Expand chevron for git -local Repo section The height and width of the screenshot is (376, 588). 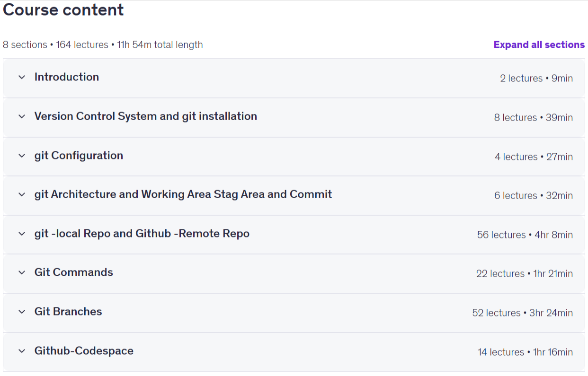(x=22, y=234)
